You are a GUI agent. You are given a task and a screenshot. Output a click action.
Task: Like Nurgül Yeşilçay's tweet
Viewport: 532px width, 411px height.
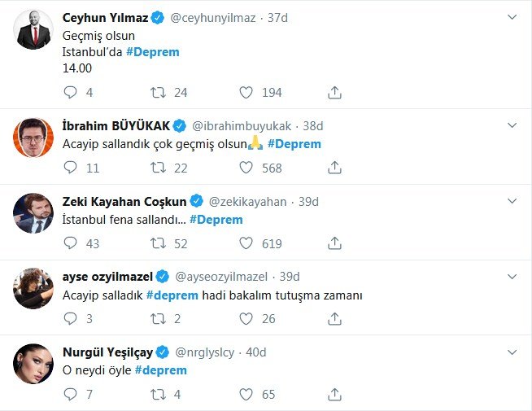(x=246, y=395)
